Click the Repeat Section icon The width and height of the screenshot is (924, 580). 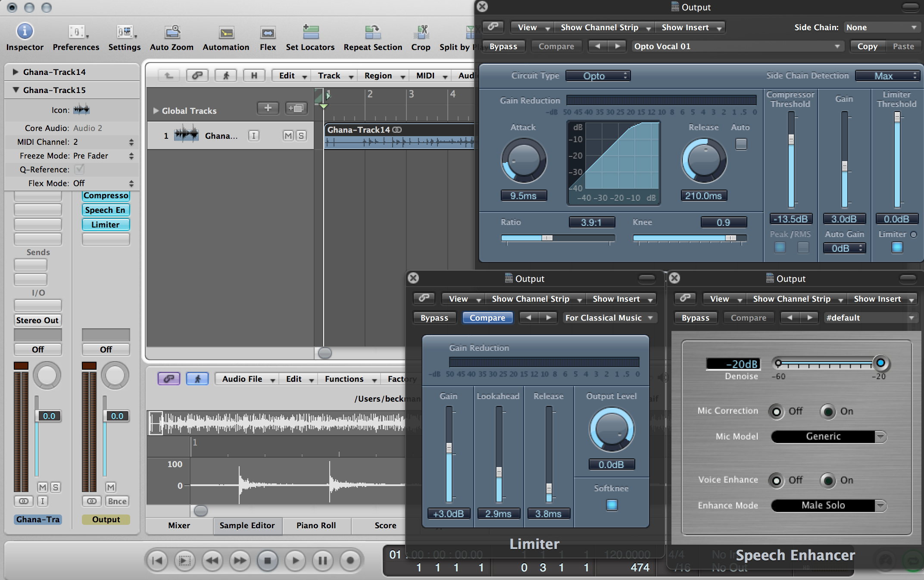coord(372,32)
